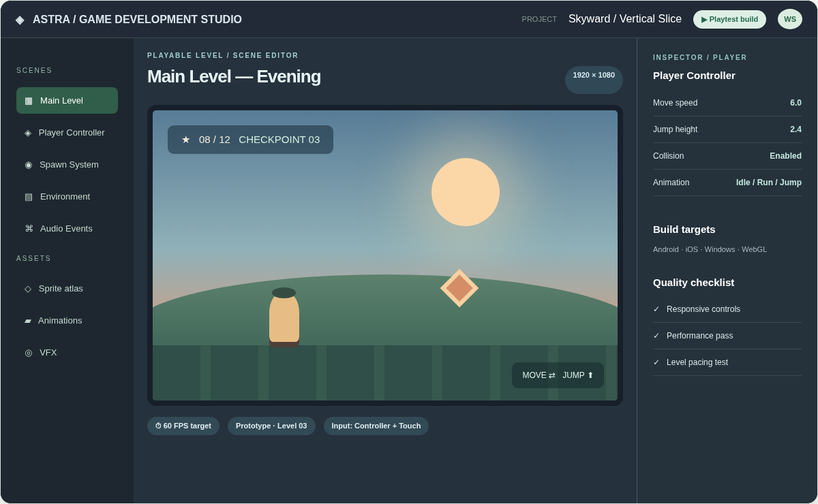Click the INSPECTOR / PLAYER breadcrumb

(700, 58)
